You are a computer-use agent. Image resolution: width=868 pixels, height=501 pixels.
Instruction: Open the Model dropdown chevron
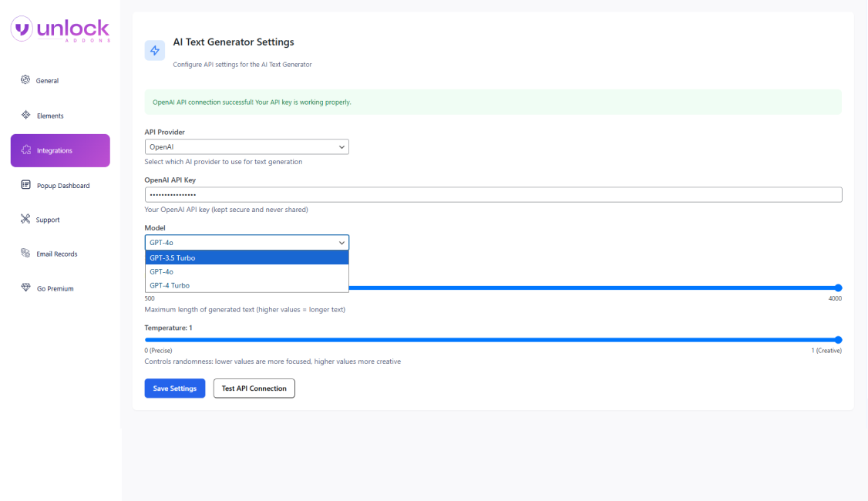[x=341, y=242]
